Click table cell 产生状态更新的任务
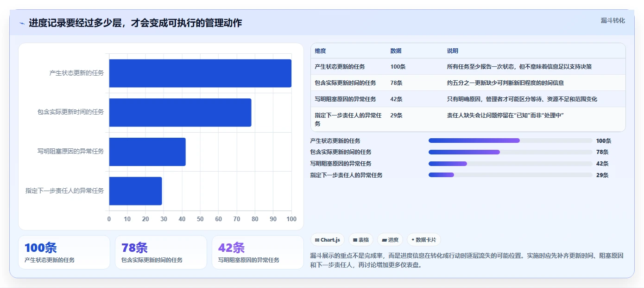The height and width of the screenshot is (288, 644). [340, 67]
